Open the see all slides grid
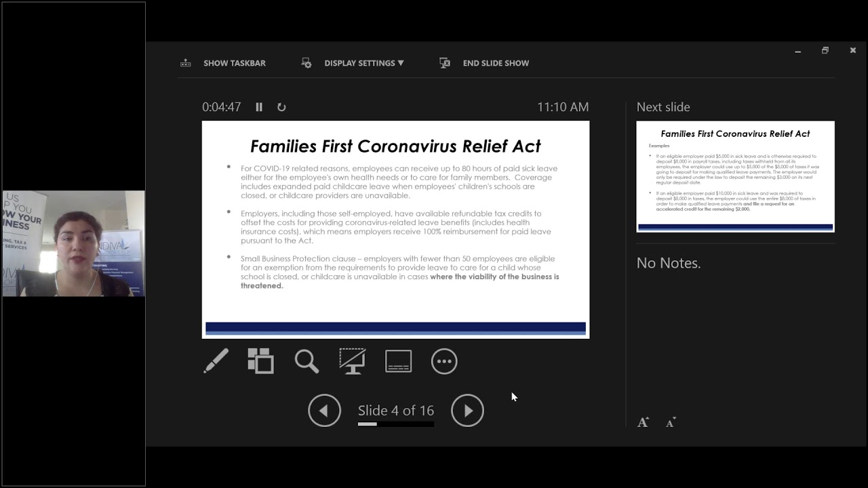The height and width of the screenshot is (488, 868). point(260,361)
